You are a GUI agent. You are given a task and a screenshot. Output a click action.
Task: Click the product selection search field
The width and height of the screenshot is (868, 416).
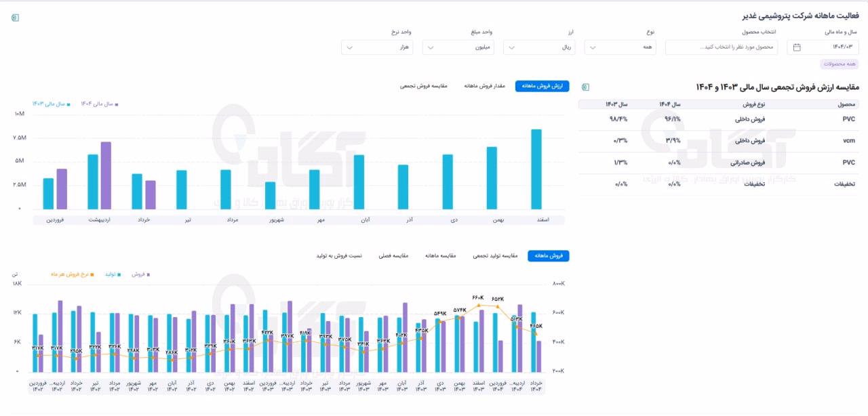[721, 47]
